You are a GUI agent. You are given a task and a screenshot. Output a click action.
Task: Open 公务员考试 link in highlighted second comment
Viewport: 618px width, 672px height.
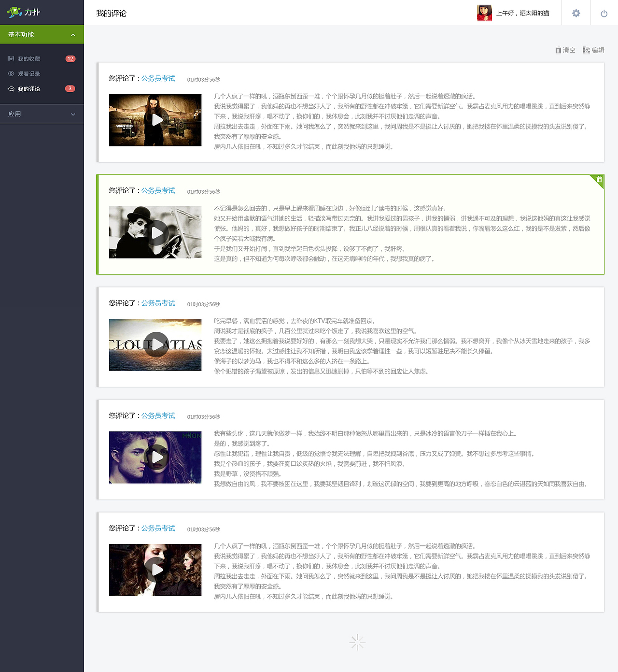point(158,191)
